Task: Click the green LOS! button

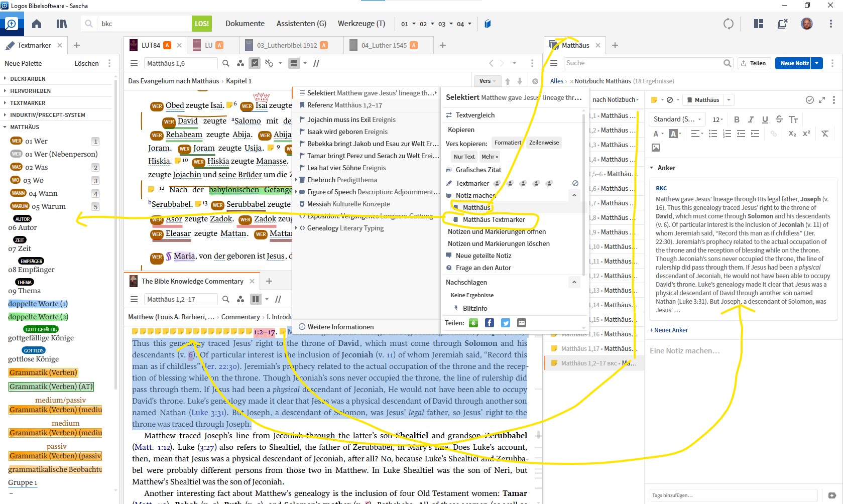Action: pos(201,24)
